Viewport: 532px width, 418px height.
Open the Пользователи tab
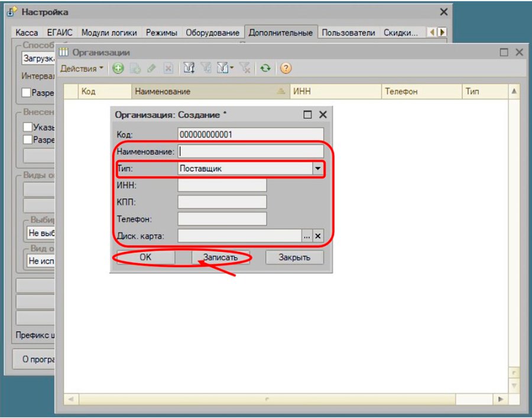click(348, 33)
